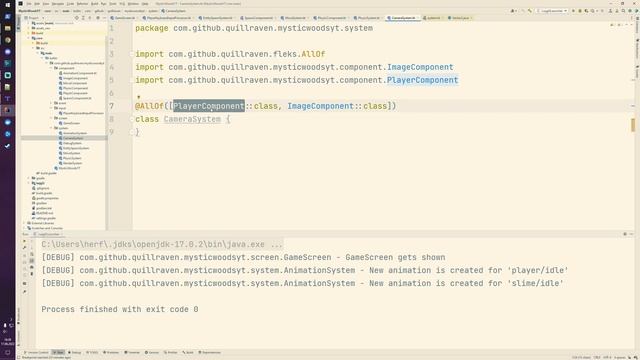640x360 pixels.
Task: Open the Terminal tool window button
Action: (x=132, y=352)
